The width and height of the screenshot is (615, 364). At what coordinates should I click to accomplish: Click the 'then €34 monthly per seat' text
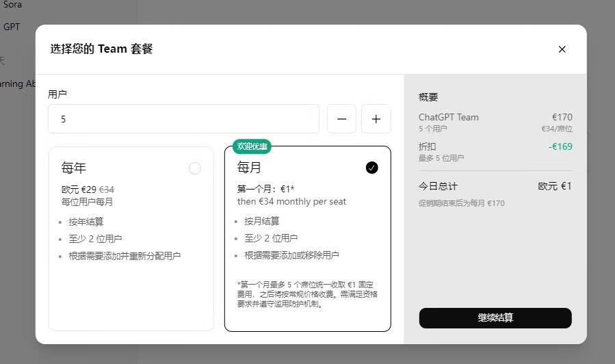pyautogui.click(x=291, y=202)
